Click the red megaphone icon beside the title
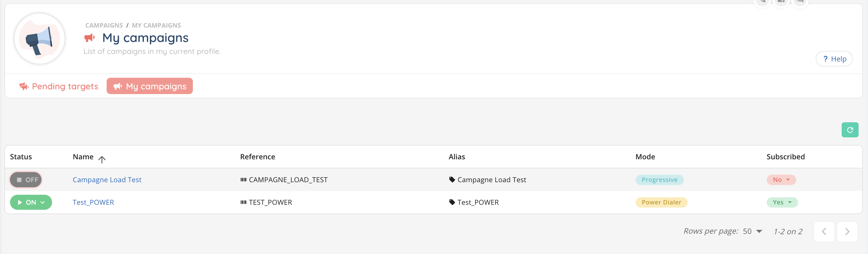 tap(89, 38)
